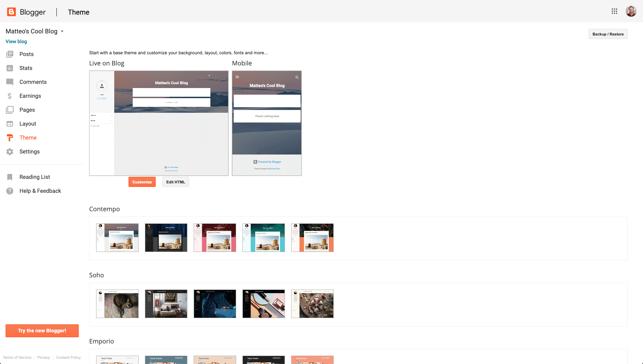643x364 pixels.
Task: Select the Theme menu item
Action: 28,137
